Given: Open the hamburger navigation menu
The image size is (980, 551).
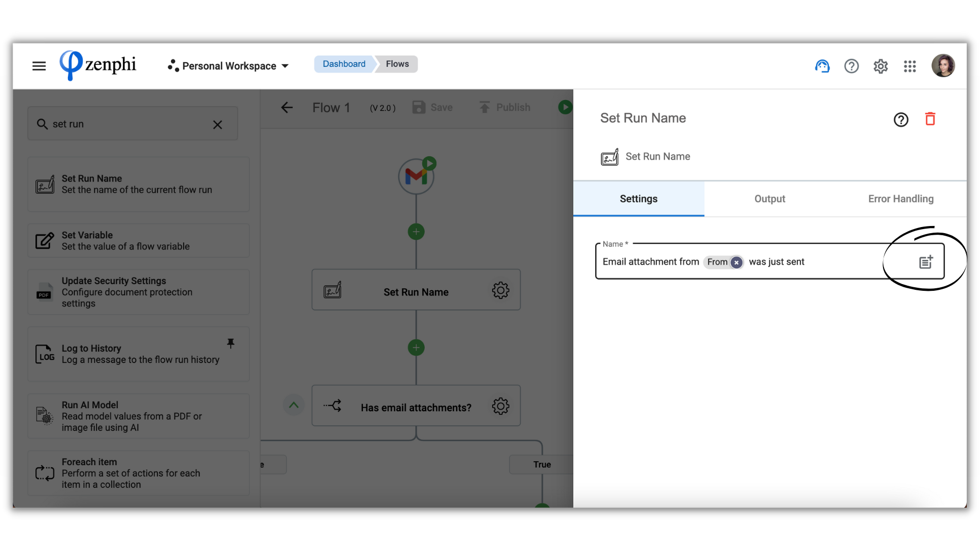Looking at the screenshot, I should pyautogui.click(x=39, y=66).
